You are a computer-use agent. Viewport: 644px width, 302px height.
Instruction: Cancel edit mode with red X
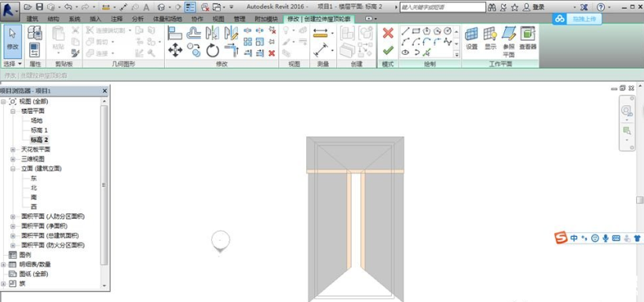pyautogui.click(x=388, y=33)
